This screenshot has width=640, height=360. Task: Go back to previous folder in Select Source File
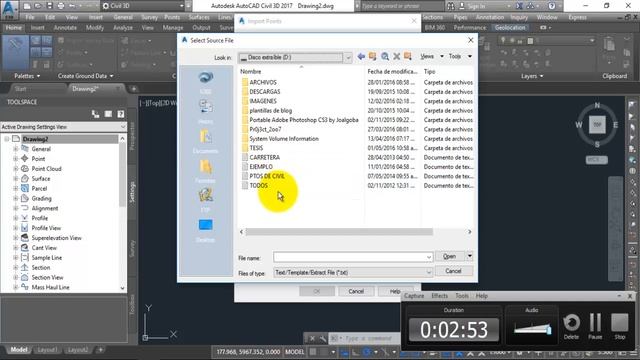coord(361,56)
